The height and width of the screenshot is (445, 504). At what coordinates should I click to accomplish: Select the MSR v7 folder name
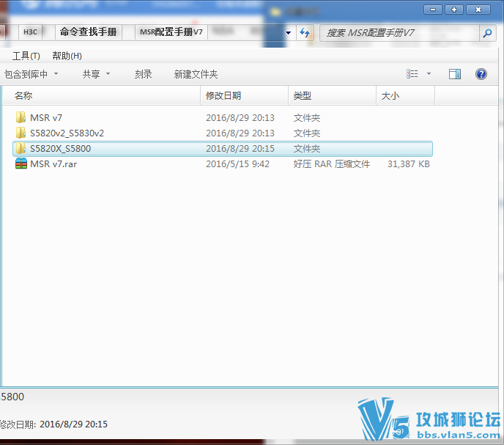[46, 118]
